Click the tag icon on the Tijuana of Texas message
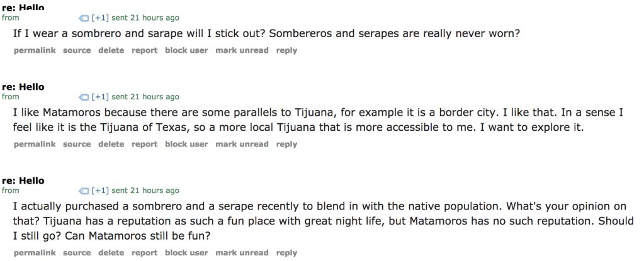Image resolution: width=644 pixels, height=261 pixels. point(84,97)
